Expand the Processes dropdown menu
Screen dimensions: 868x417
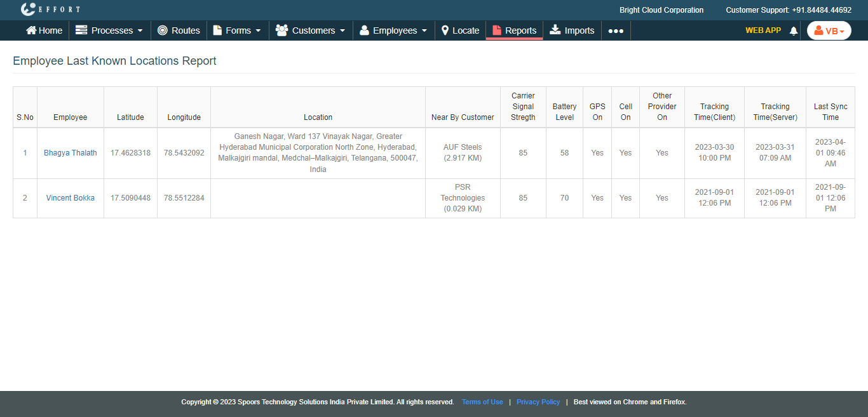coord(109,30)
